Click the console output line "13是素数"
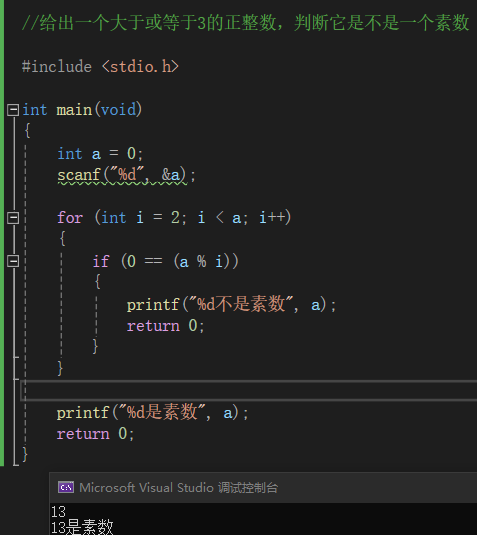Viewport: 477px width, 535px height. click(x=82, y=527)
